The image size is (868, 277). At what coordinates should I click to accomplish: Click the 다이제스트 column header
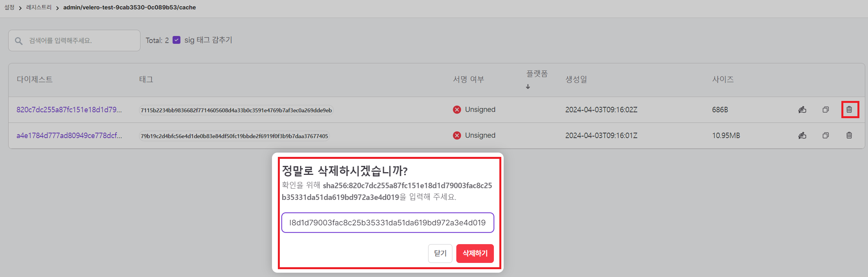coord(34,79)
